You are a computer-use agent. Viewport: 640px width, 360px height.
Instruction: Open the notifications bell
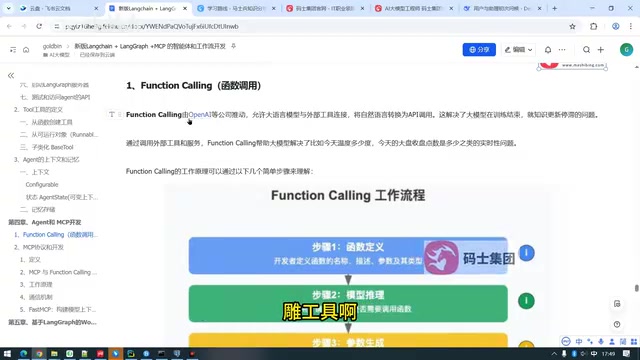548,49
